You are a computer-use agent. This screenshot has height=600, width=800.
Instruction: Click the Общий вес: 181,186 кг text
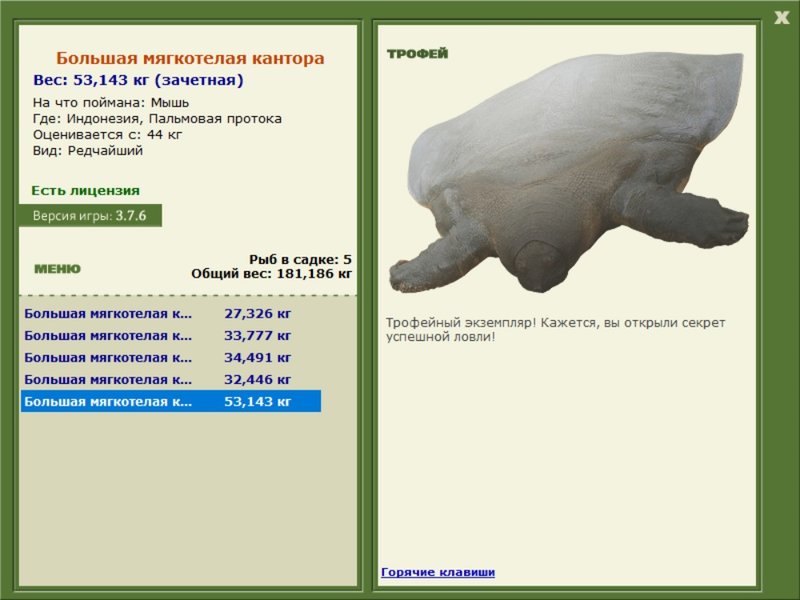[271, 273]
